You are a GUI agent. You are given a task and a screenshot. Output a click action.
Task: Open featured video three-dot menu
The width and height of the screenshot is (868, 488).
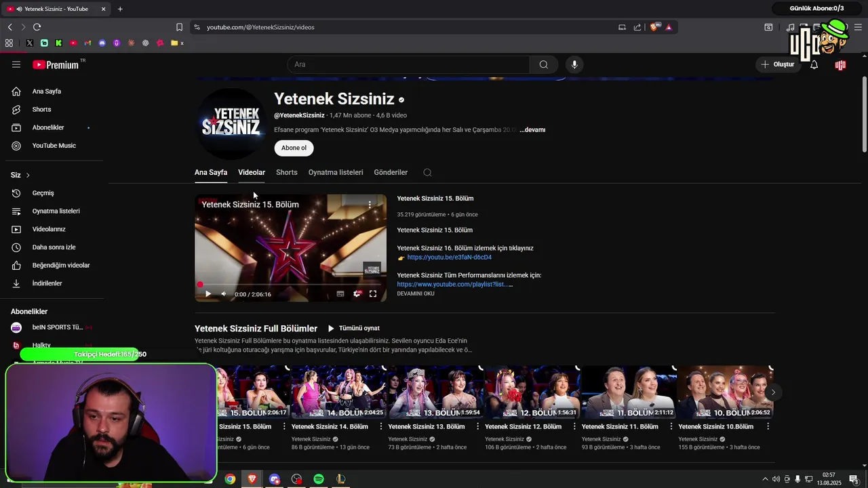(x=370, y=204)
